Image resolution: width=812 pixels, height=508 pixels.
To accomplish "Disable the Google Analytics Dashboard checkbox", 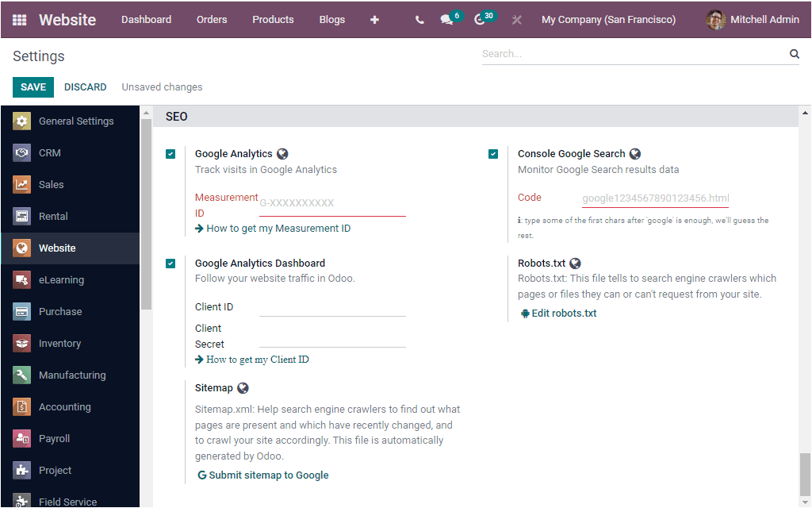I will [x=170, y=263].
